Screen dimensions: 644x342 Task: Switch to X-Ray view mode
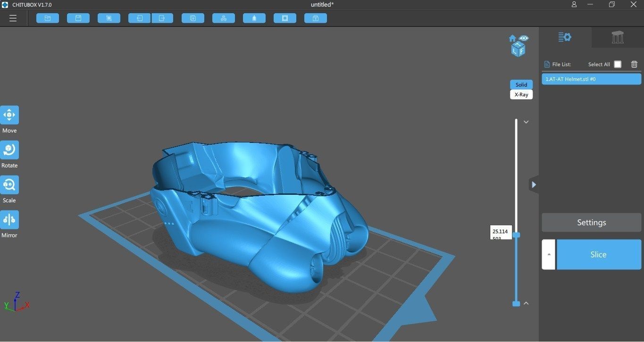click(521, 94)
